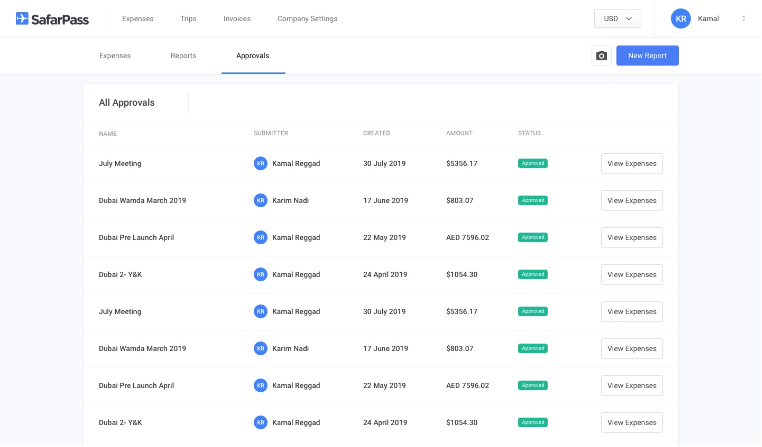762x447 pixels.
Task: Click the KR avatar in top bar
Action: pyautogui.click(x=681, y=18)
